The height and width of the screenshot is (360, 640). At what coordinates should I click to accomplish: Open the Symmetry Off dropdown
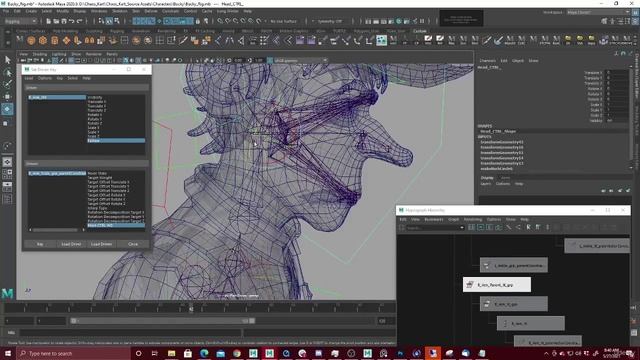coord(330,21)
